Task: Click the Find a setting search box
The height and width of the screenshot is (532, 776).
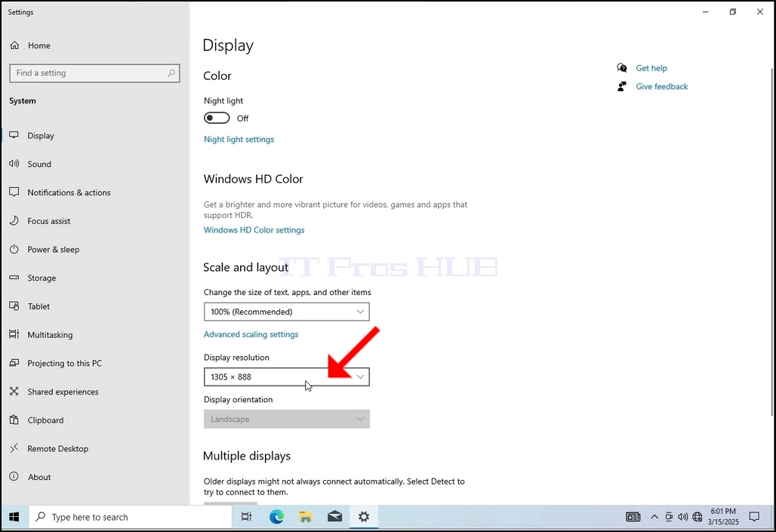Action: [94, 72]
